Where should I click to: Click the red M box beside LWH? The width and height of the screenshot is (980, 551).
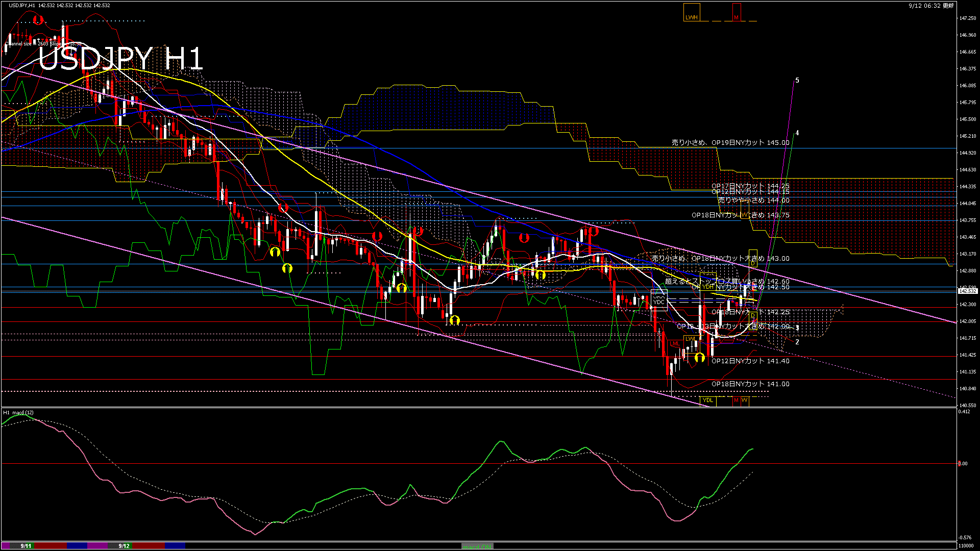coord(736,13)
